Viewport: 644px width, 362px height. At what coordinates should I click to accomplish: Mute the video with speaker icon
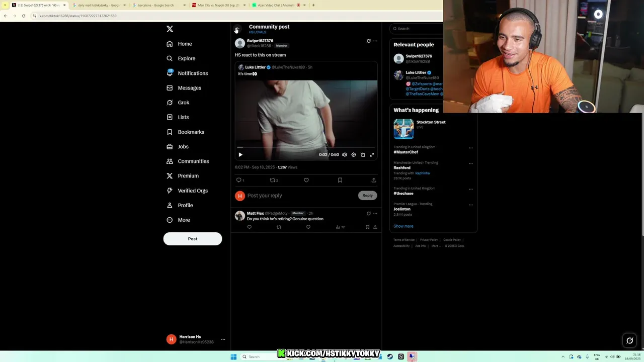point(345,155)
